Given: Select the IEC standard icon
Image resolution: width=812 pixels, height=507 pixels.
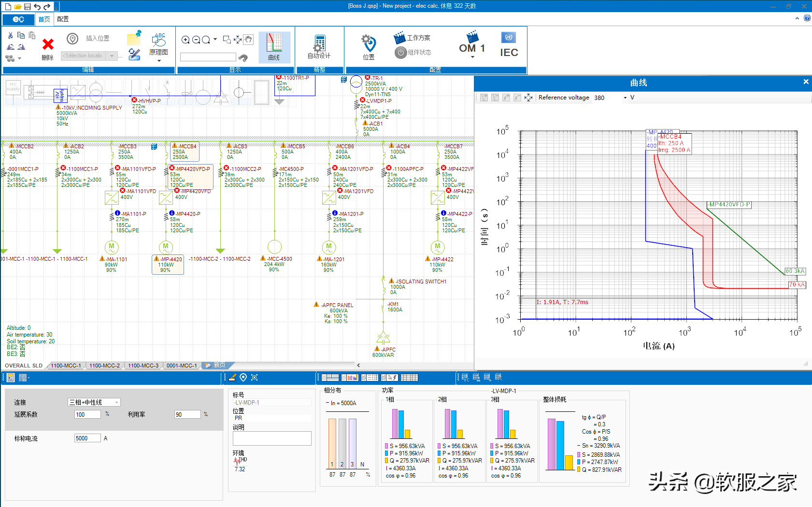Looking at the screenshot, I should click(509, 45).
